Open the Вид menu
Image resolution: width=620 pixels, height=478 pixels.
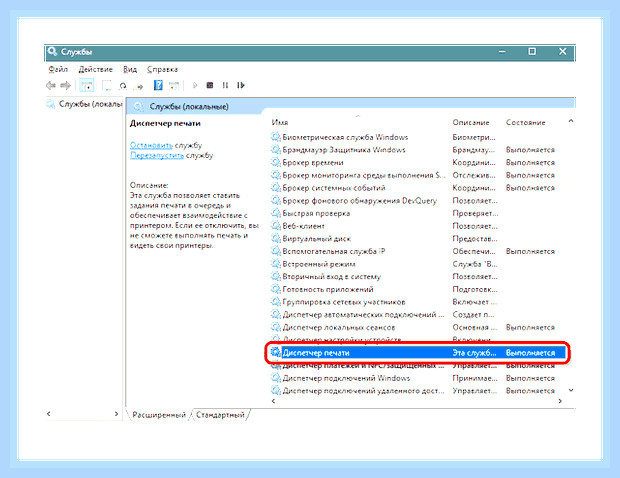click(x=130, y=70)
